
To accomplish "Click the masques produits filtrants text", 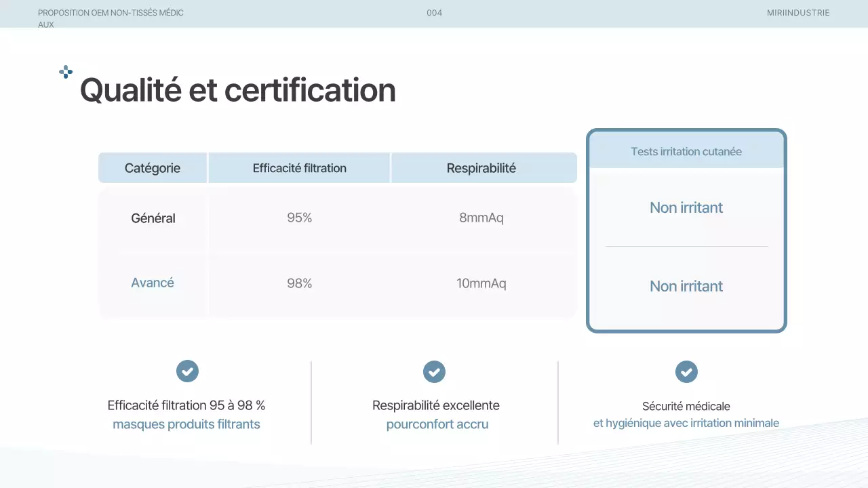I will [x=186, y=425].
